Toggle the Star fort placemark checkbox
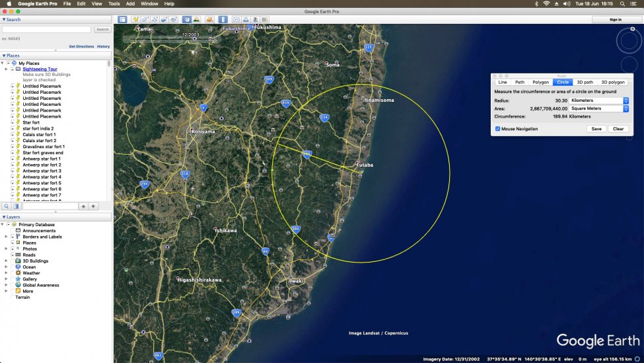Screen dimensions: 644x363 point(13,122)
